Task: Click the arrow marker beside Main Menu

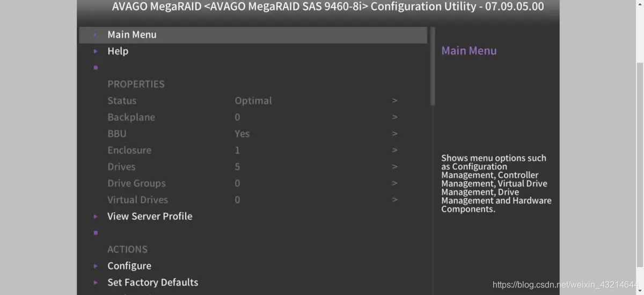Action: (x=96, y=35)
